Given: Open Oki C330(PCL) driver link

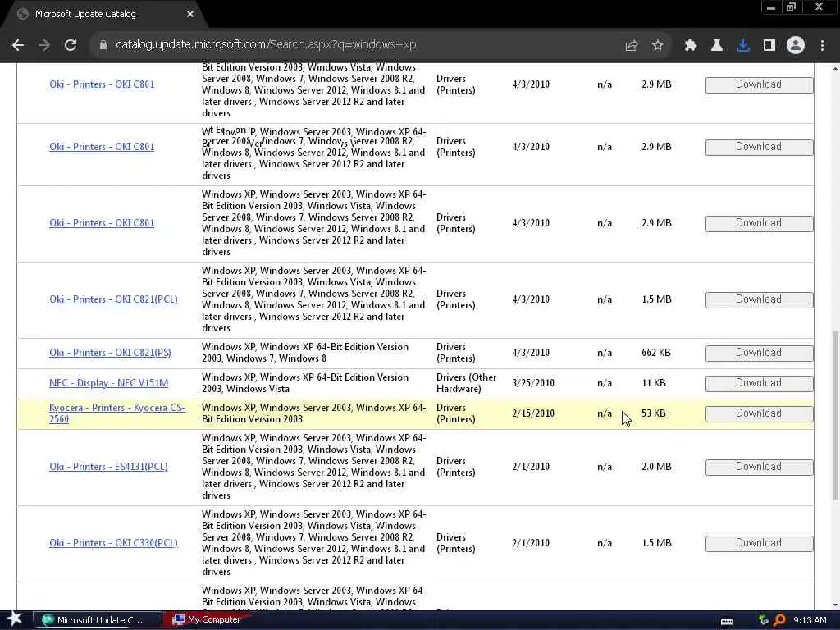Looking at the screenshot, I should [113, 543].
